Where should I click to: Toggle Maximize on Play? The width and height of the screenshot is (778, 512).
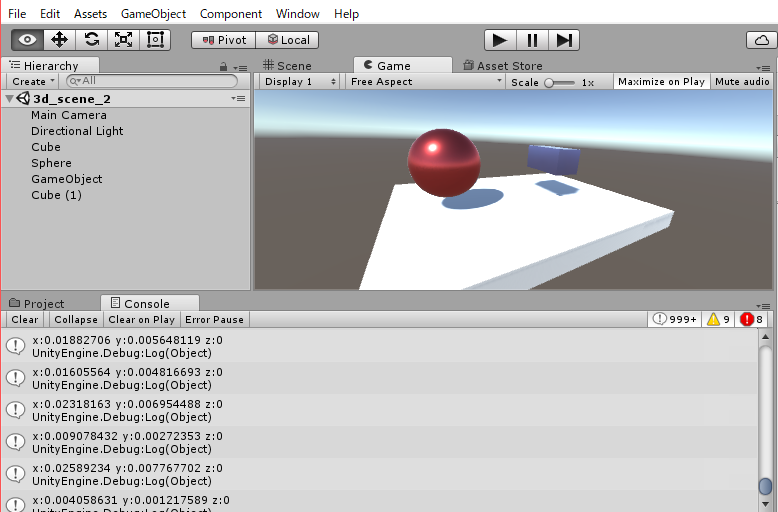click(661, 82)
